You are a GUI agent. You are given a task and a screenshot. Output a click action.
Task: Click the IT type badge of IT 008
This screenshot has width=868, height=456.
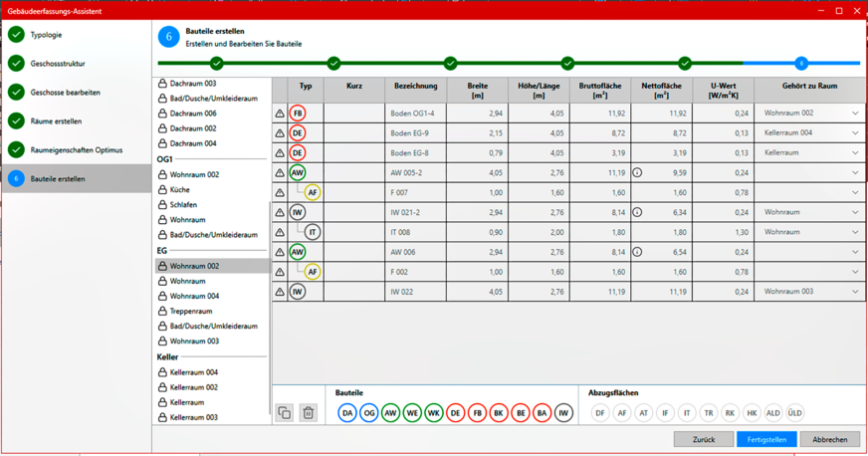[x=313, y=232]
